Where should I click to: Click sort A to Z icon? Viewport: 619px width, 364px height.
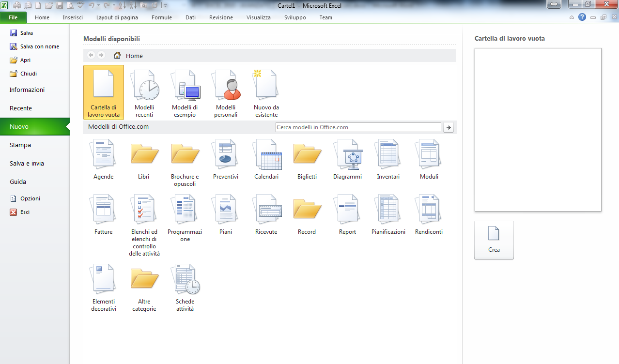click(x=122, y=5)
